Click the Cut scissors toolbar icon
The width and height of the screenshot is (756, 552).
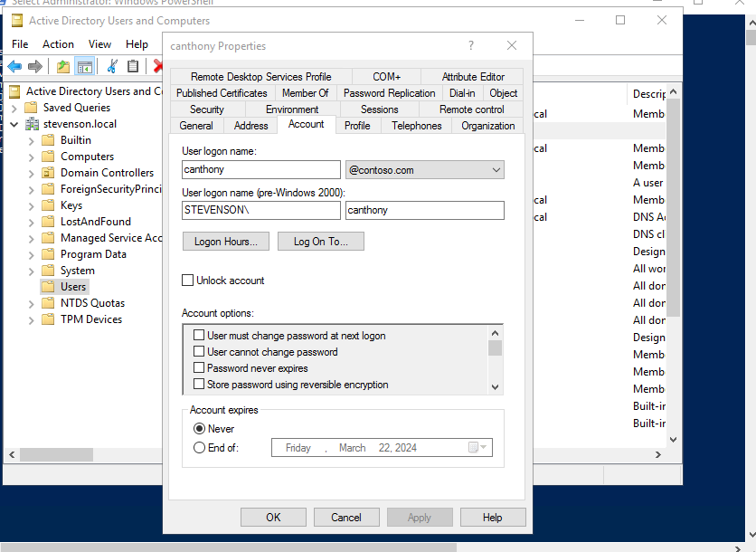point(112,66)
